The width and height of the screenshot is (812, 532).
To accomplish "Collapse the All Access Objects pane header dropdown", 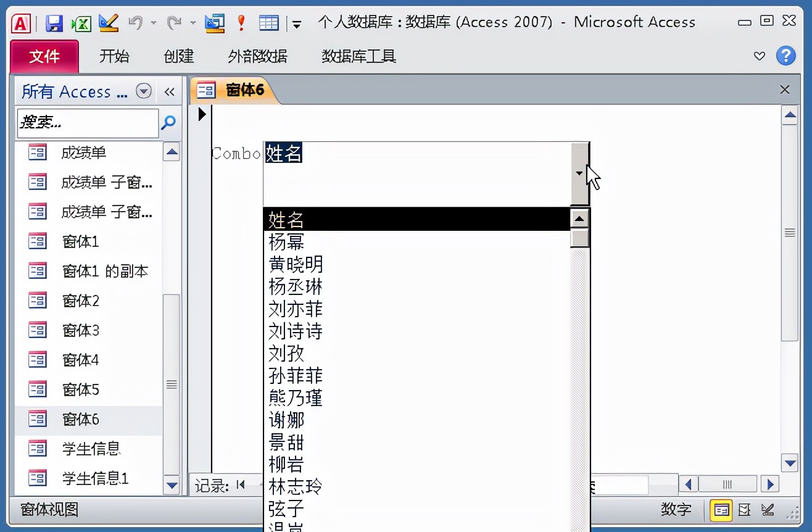I will point(143,91).
